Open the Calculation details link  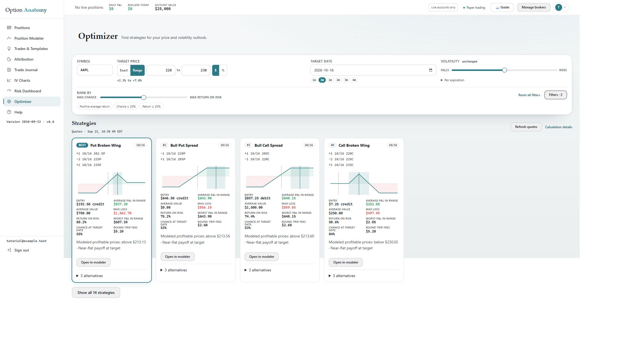click(558, 127)
